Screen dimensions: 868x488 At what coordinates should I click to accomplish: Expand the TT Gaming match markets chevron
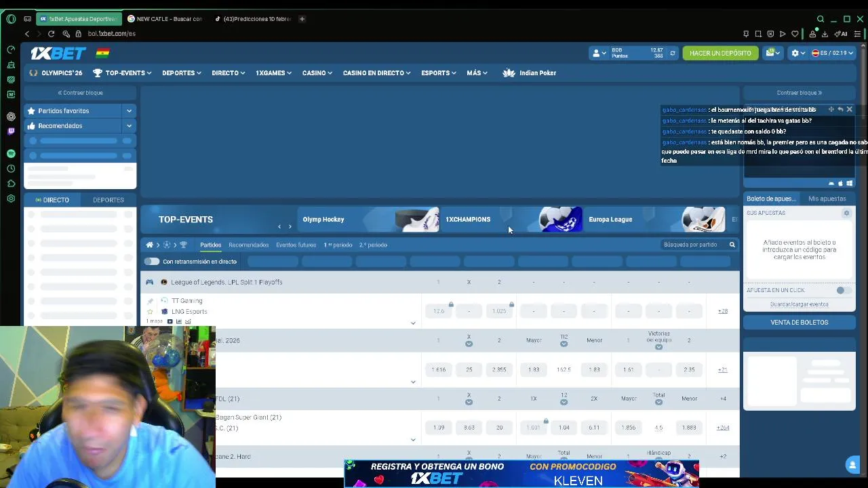coord(413,323)
